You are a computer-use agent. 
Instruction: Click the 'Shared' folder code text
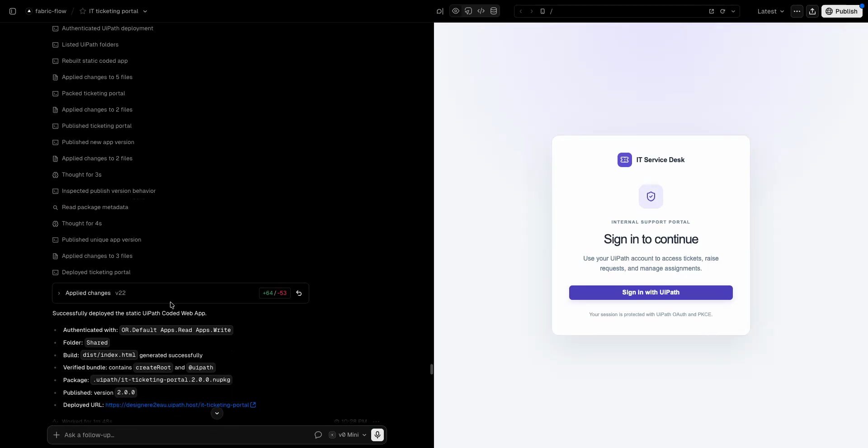(97, 343)
